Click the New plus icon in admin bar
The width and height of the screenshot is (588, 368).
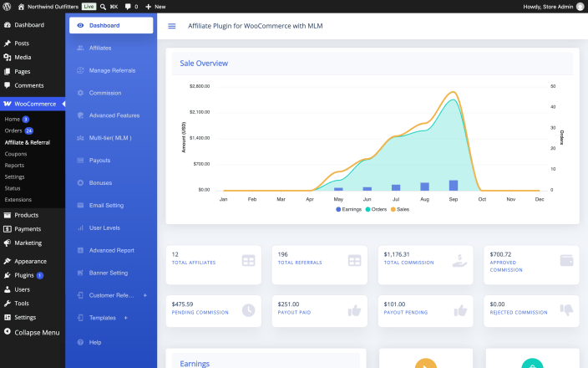coord(148,7)
